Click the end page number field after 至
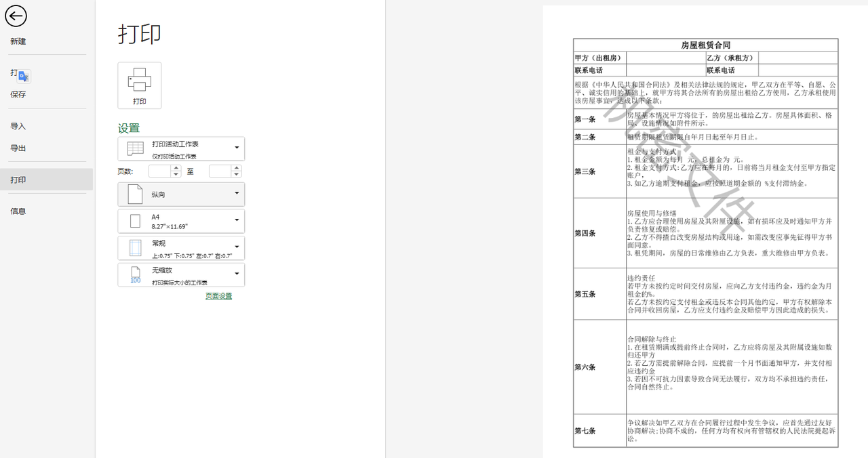This screenshot has width=868, height=458. [220, 171]
